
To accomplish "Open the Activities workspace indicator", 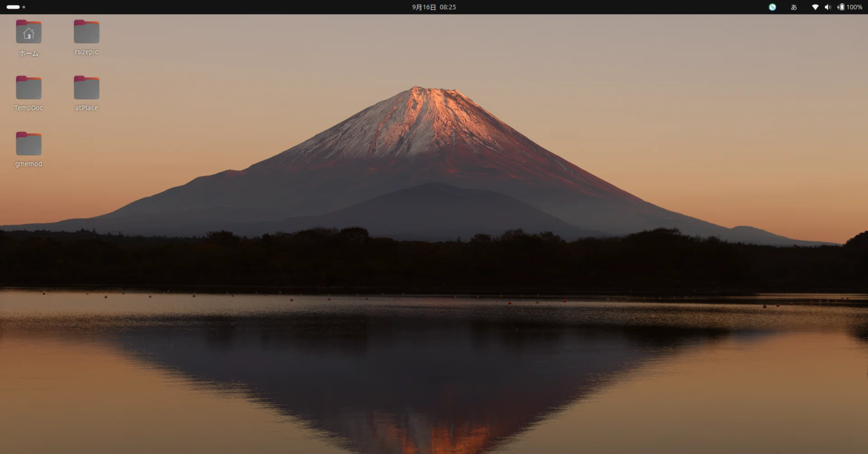I will pyautogui.click(x=16, y=7).
